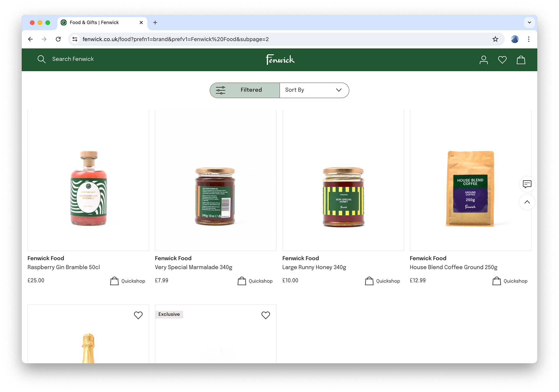
Task: Open a new browser tab
Action: [x=155, y=22]
